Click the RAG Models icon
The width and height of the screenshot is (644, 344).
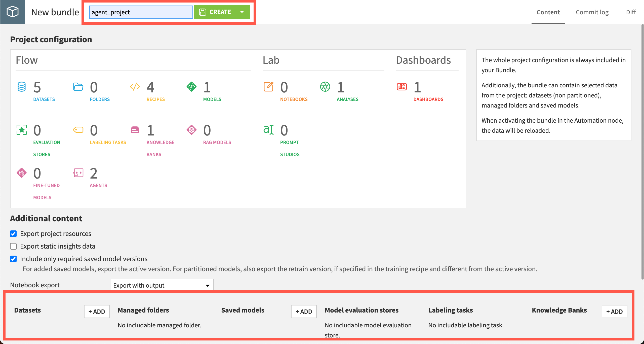click(191, 130)
